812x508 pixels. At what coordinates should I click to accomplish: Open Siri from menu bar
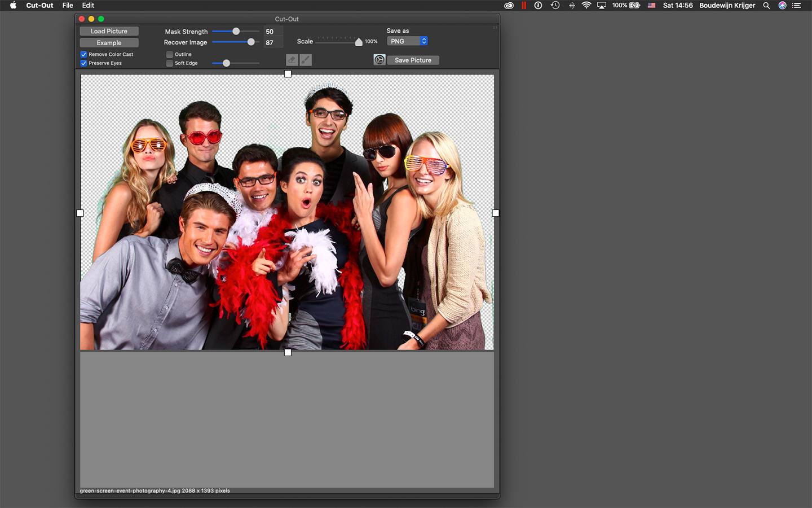pyautogui.click(x=782, y=6)
